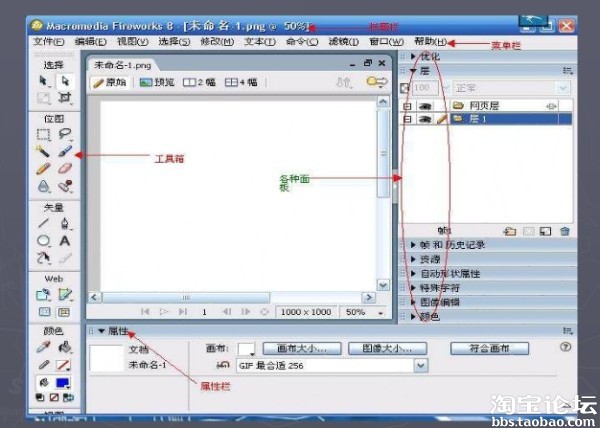Open the GIF 最合适 256 export dropdown
The image size is (600, 428).
pos(421,366)
